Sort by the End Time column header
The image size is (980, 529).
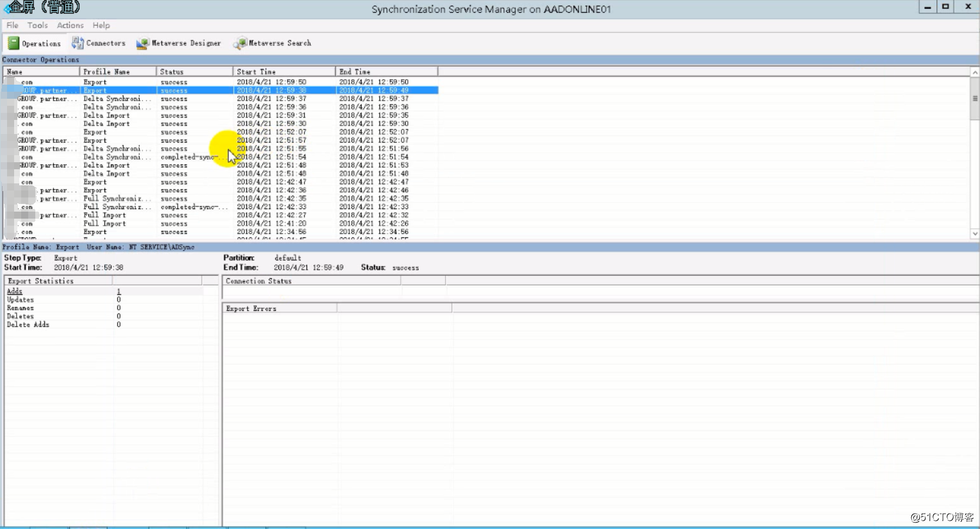click(387, 72)
